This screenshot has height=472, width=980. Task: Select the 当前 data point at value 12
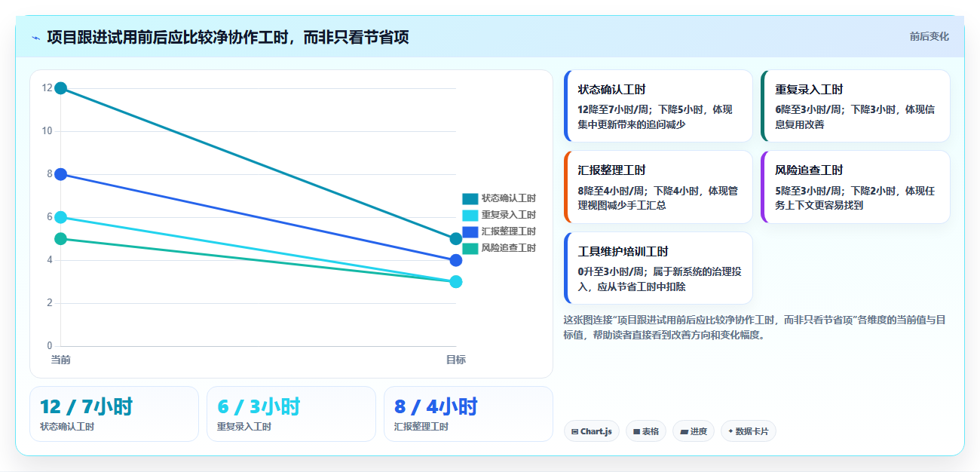(x=61, y=88)
